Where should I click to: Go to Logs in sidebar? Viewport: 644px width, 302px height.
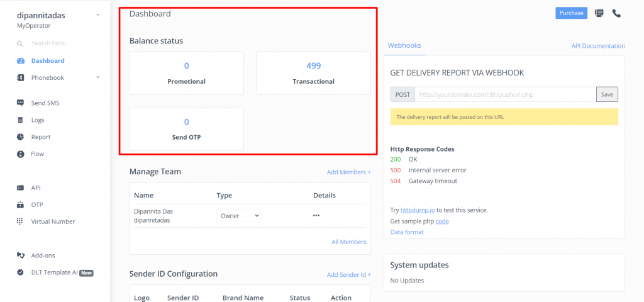[38, 120]
